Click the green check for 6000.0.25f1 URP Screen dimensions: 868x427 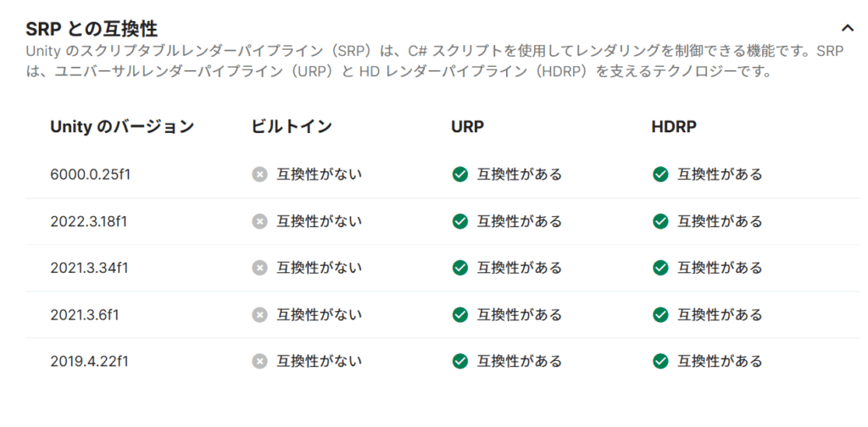click(x=459, y=175)
